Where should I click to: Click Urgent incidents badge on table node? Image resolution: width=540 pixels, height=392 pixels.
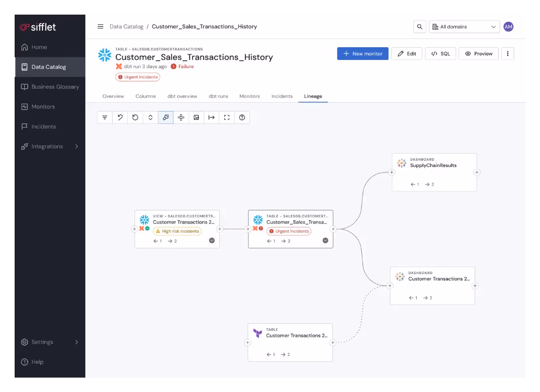(289, 231)
